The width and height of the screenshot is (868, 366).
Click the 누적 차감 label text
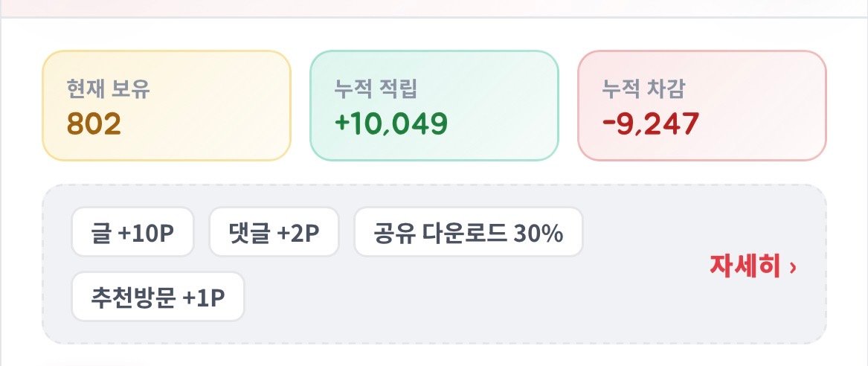(x=643, y=89)
